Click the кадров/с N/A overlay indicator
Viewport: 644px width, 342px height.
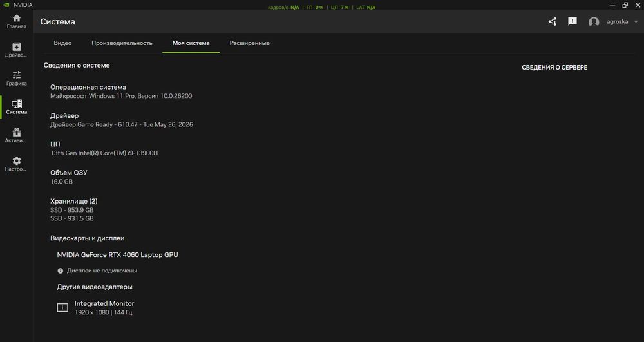tap(283, 7)
